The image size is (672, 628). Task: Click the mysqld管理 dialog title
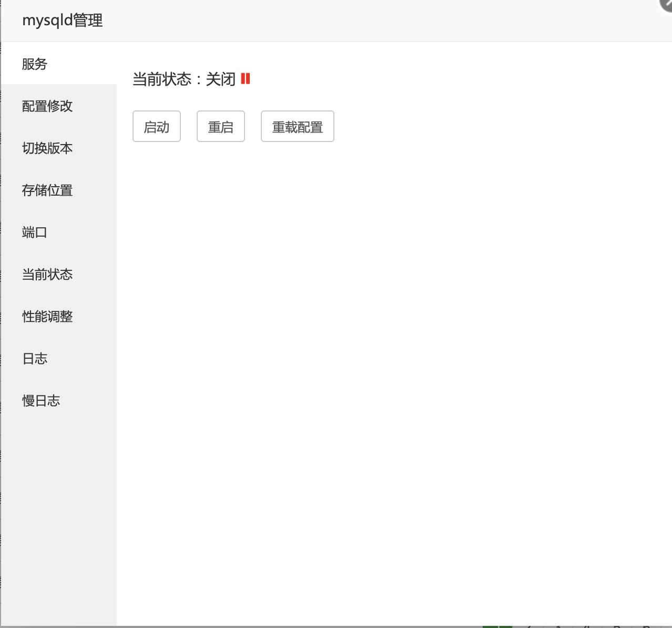(x=63, y=21)
